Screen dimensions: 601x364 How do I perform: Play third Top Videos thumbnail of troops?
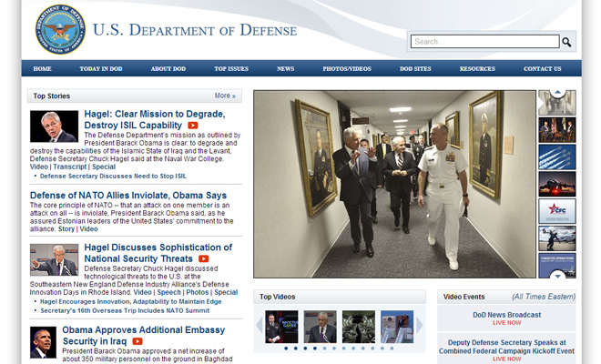coord(359,327)
